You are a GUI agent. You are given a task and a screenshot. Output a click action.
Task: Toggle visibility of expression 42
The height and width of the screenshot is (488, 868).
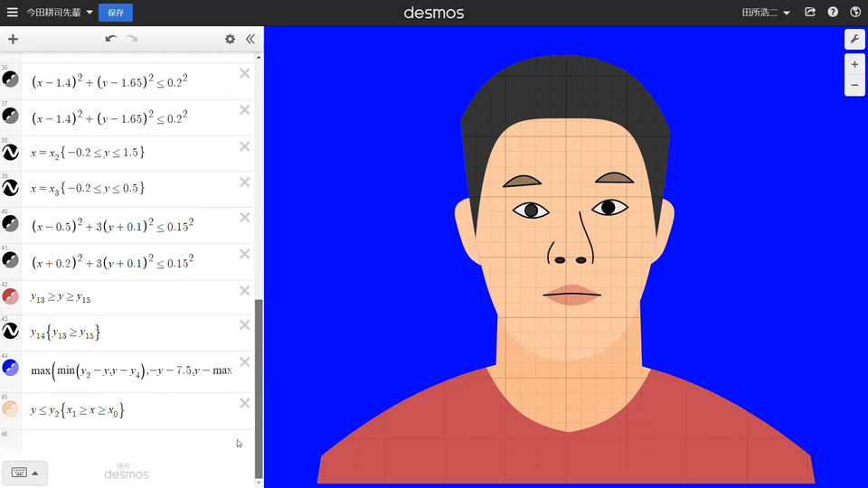point(11,296)
